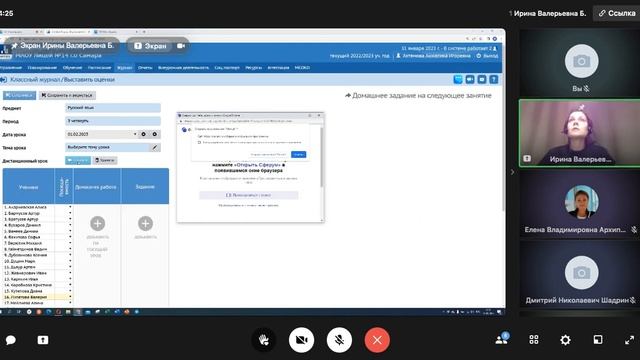Click the Домашнее задание на следующее занятие link
640x360 pixels.
[418, 96]
